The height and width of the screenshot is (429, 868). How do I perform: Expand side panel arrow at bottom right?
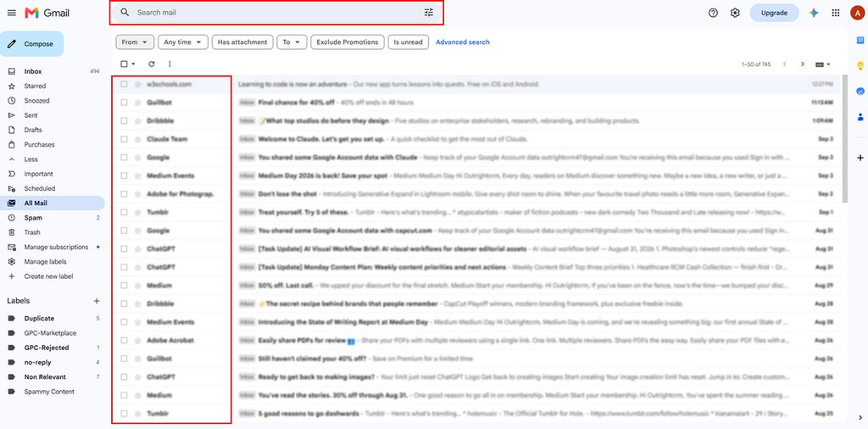[860, 417]
